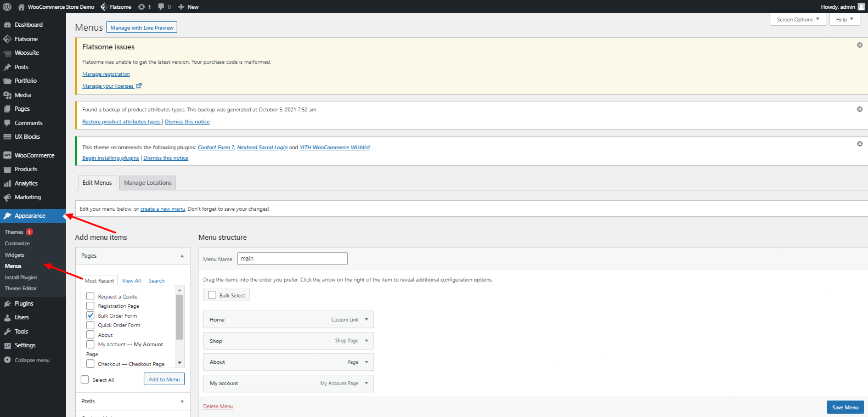The width and height of the screenshot is (868, 417).
Task: Expand the About menu item options
Action: pos(367,362)
